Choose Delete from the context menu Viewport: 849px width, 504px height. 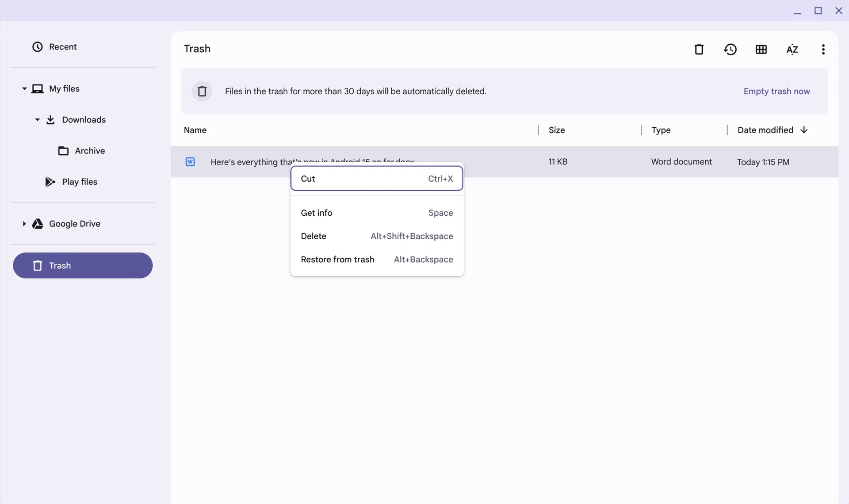pyautogui.click(x=377, y=236)
